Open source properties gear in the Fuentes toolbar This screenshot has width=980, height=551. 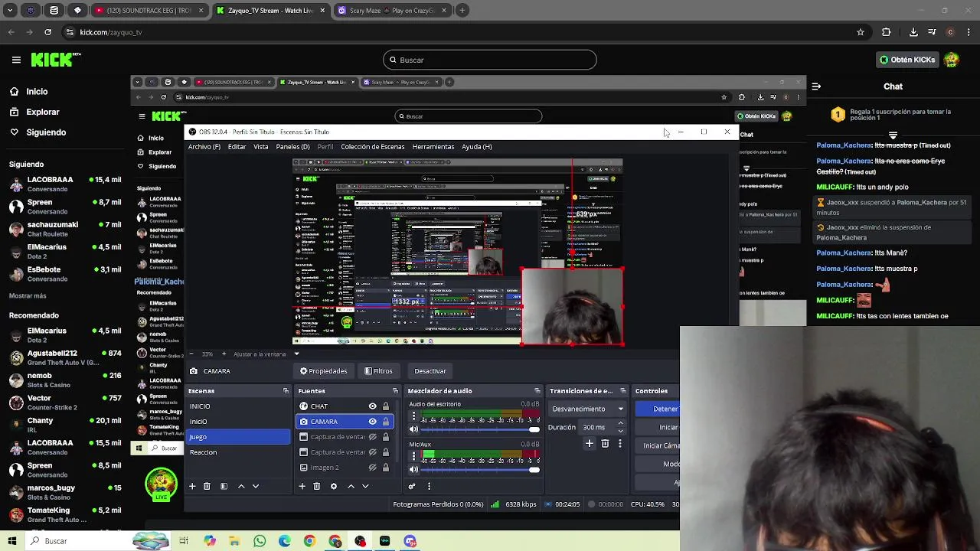click(333, 486)
